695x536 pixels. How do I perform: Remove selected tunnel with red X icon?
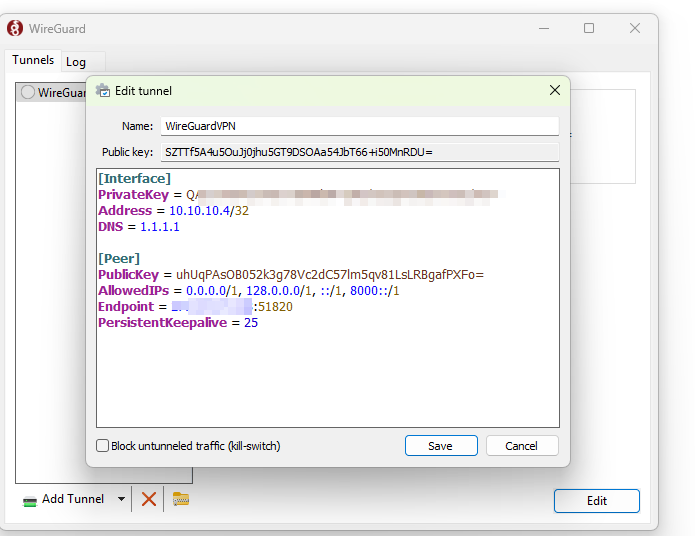coord(149,499)
